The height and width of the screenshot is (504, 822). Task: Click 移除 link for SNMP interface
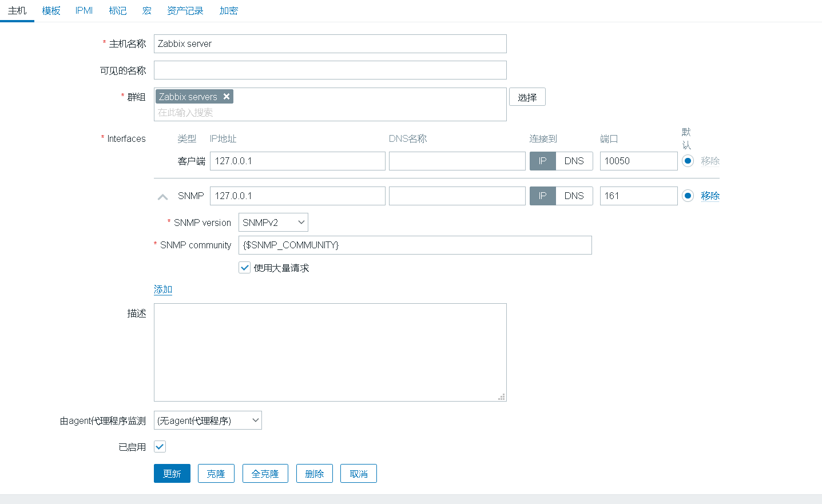(710, 196)
